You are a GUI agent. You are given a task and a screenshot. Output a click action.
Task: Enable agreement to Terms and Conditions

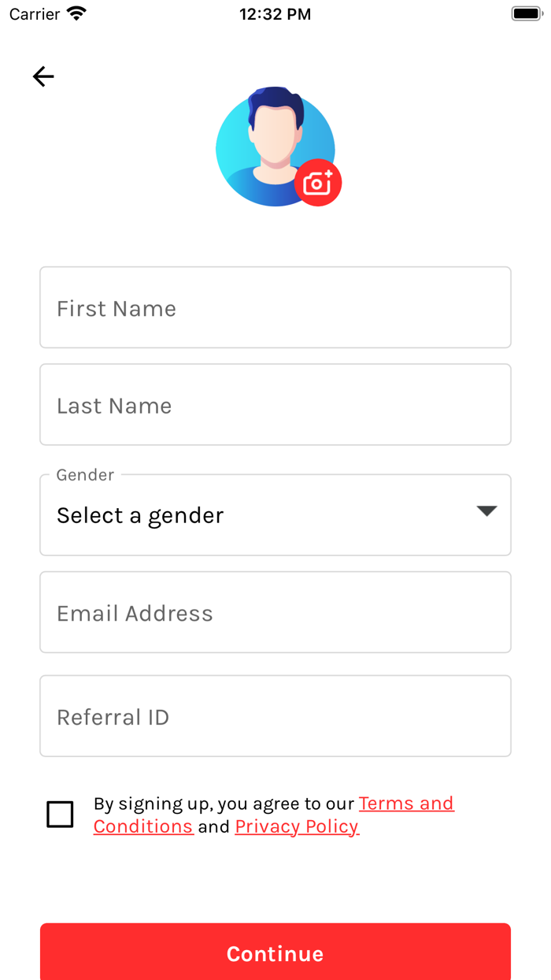point(60,815)
